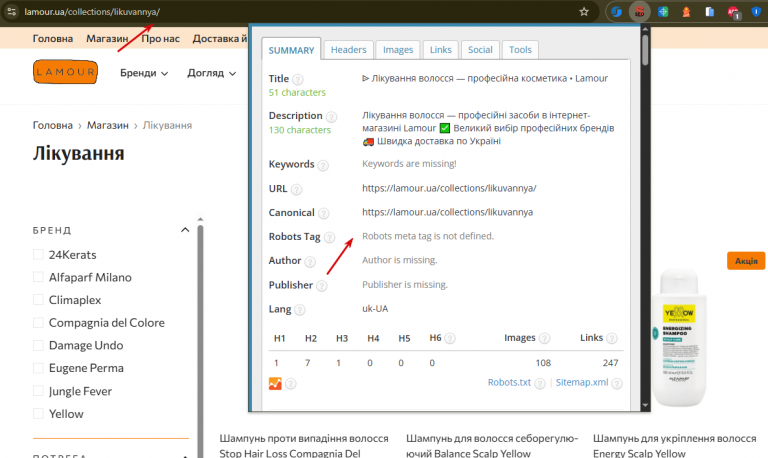Expand the Догляд dropdown menu

click(x=212, y=73)
